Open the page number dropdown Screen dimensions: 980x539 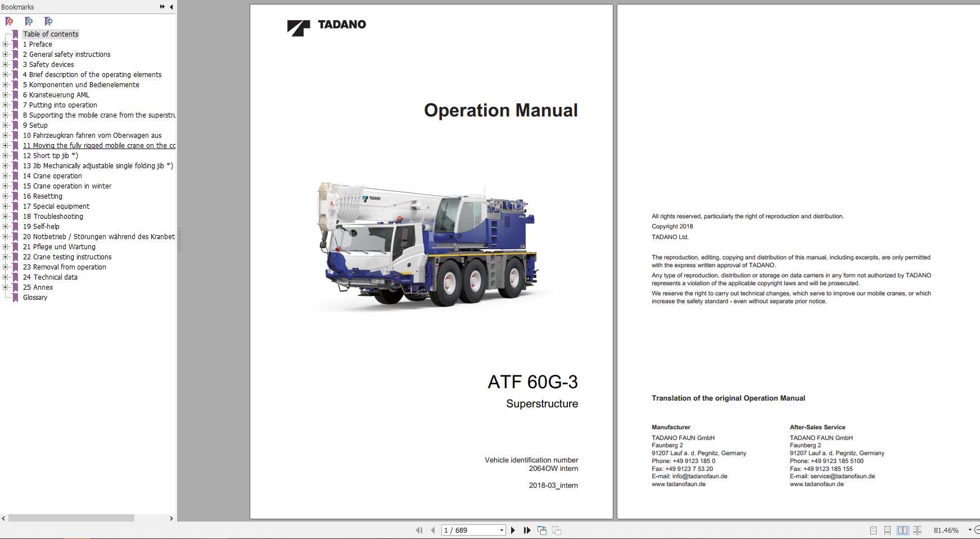[502, 530]
